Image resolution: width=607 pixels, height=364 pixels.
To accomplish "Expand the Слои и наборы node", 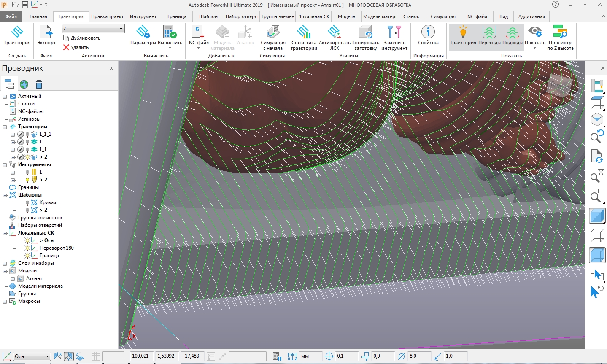I will coord(5,263).
